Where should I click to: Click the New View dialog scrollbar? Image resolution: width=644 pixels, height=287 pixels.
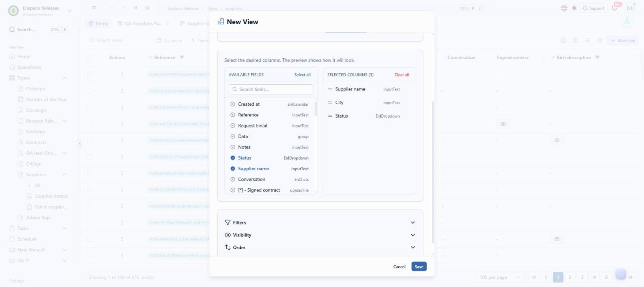point(432,172)
